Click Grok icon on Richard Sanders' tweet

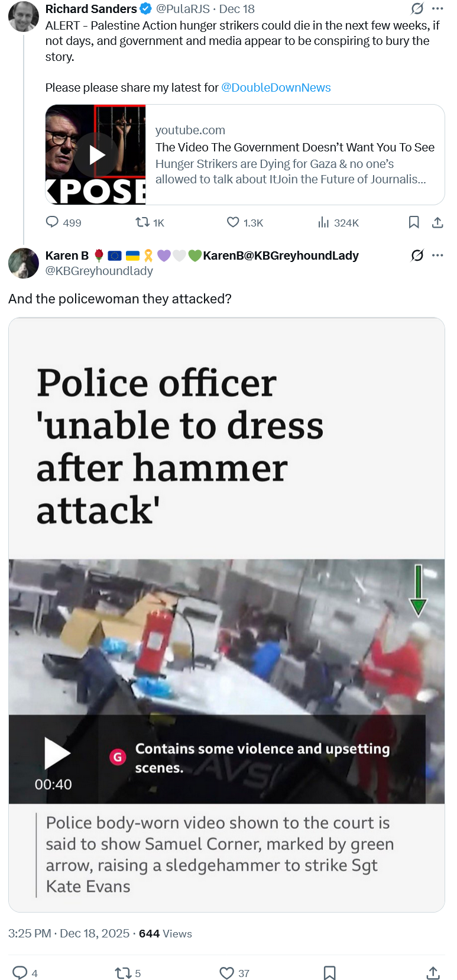417,8
